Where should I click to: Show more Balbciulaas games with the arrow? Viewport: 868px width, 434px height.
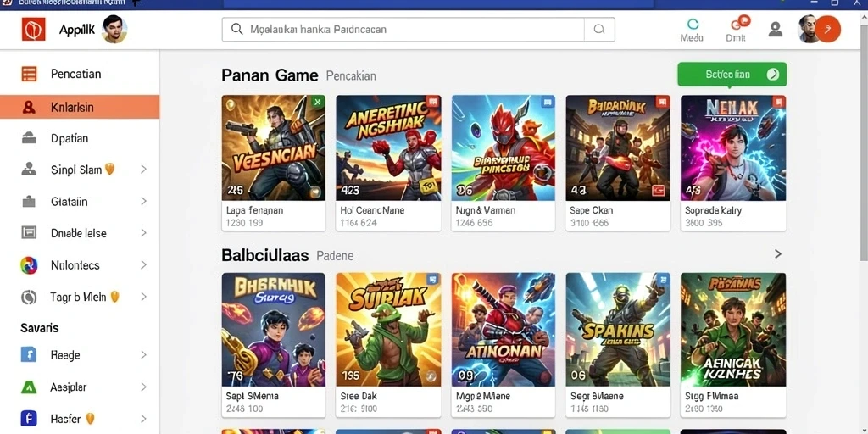778,254
